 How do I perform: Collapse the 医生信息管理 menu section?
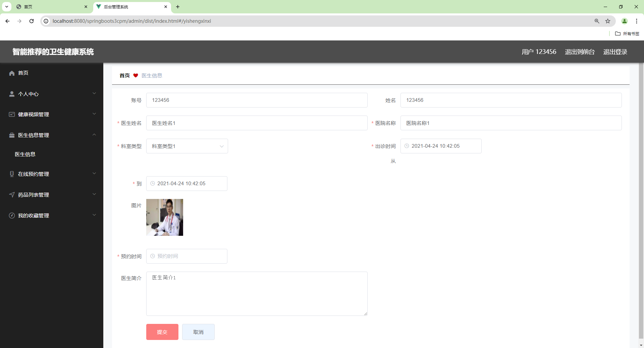click(94, 135)
